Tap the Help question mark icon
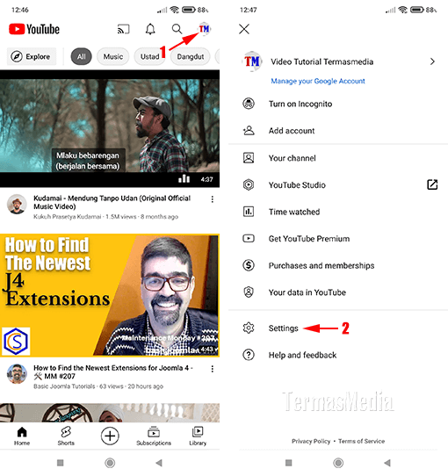448x476 pixels. (249, 355)
